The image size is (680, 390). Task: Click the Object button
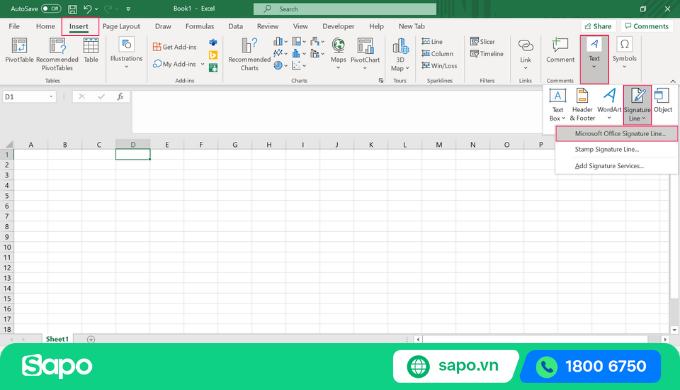click(x=663, y=101)
